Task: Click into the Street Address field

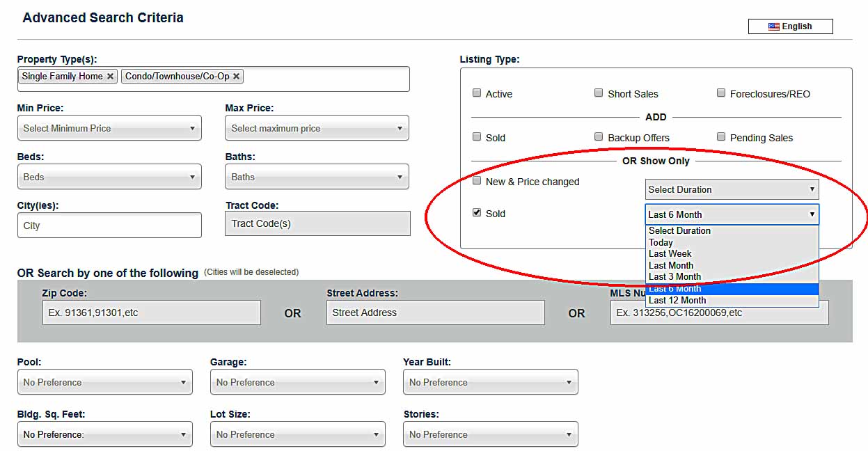Action: [x=435, y=312]
